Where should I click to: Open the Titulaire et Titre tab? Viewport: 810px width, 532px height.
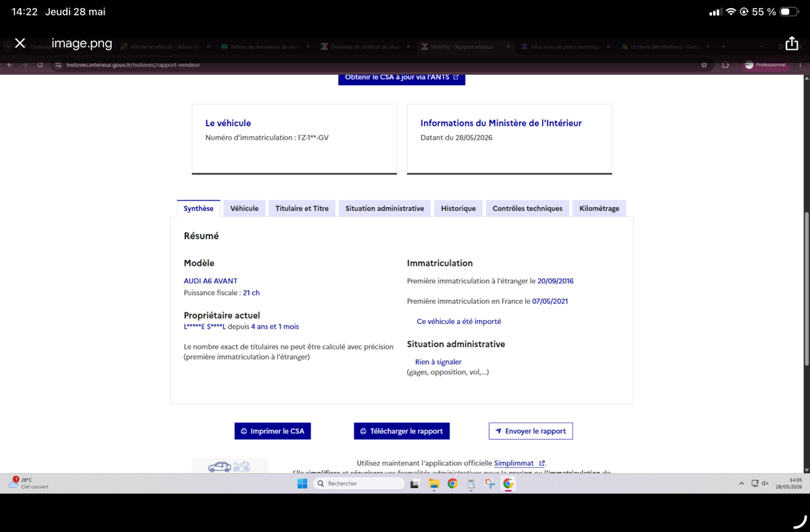click(x=302, y=208)
